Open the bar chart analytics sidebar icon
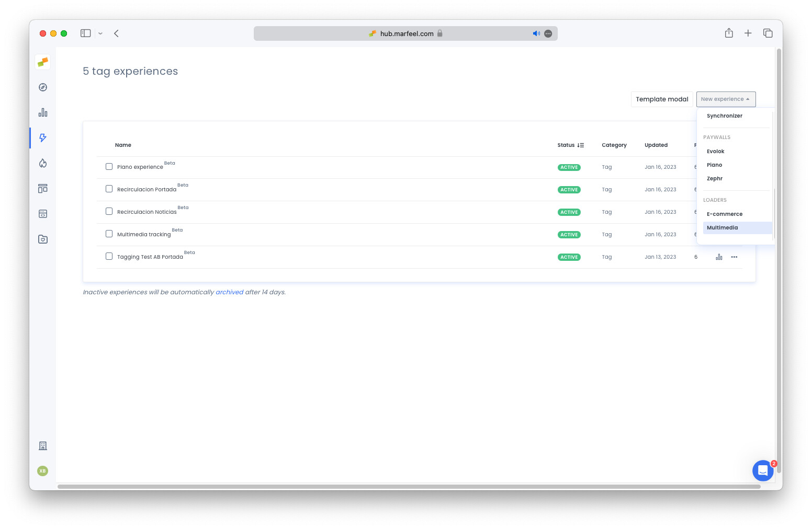This screenshot has width=812, height=529. [43, 113]
